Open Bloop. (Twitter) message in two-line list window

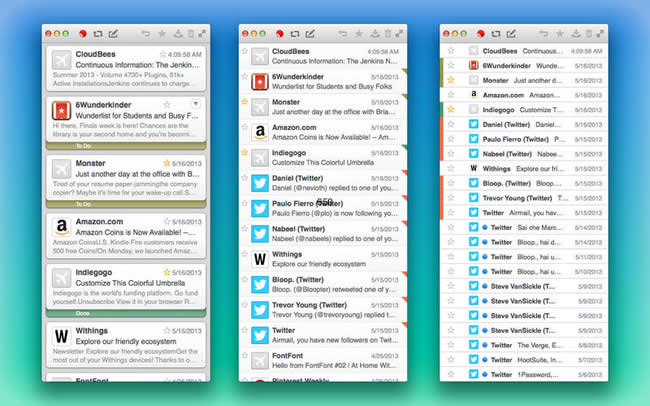pyautogui.click(x=323, y=284)
